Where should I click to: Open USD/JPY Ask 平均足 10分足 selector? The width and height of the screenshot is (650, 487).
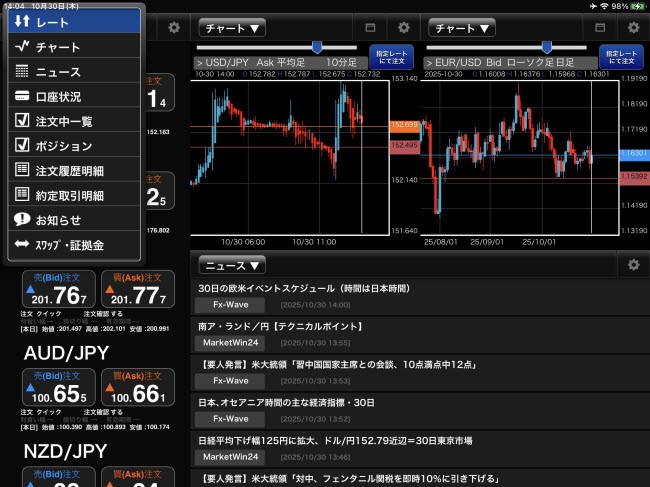click(x=281, y=63)
